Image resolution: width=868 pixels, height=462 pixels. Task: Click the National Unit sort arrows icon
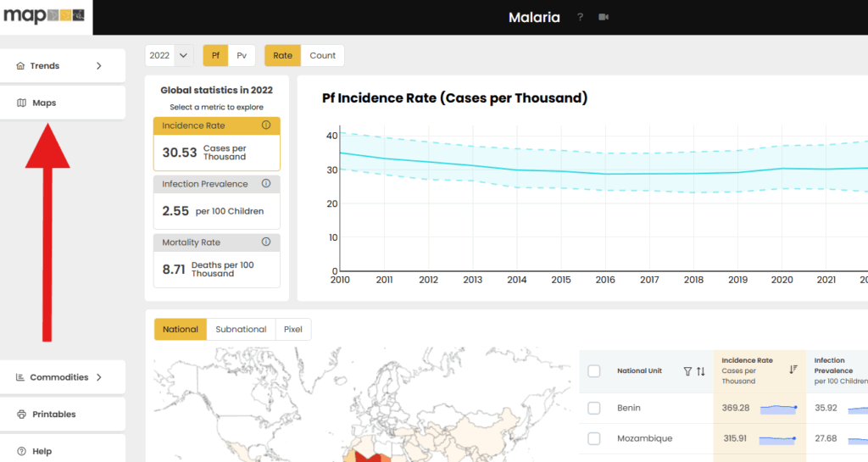click(701, 371)
